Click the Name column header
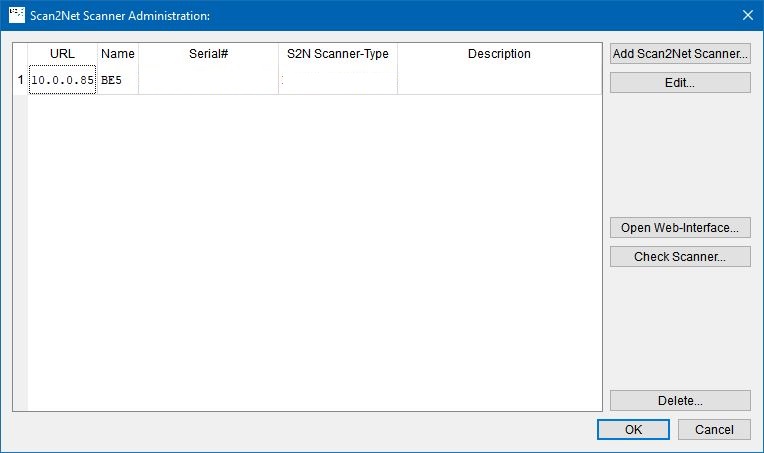The width and height of the screenshot is (764, 453). 118,54
